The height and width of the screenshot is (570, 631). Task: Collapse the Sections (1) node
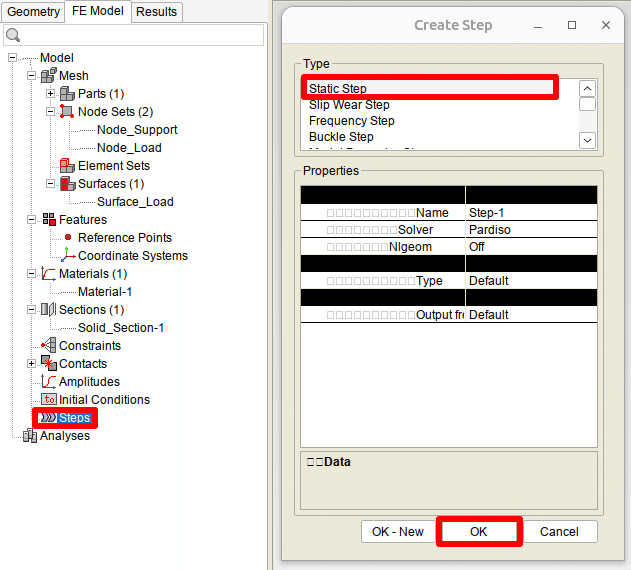tap(31, 310)
